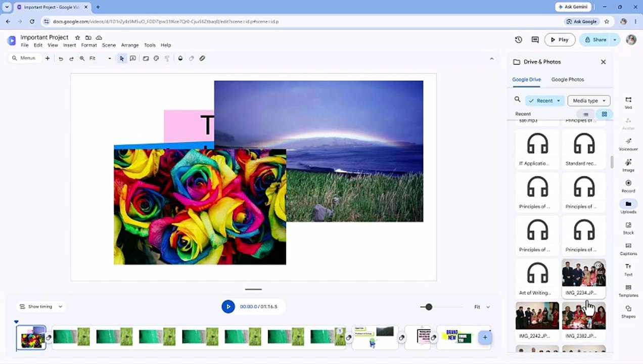Screen dimensions: 643x364
Task: Switch to the Google Drive tab
Action: click(526, 79)
